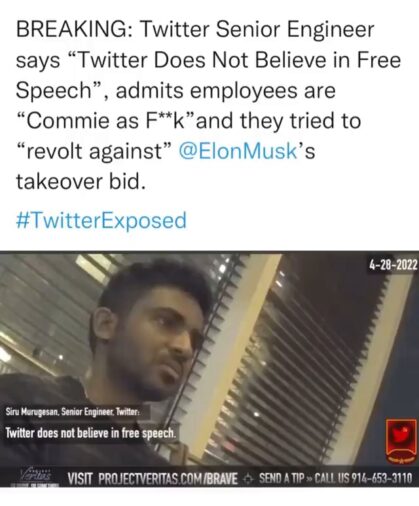The height and width of the screenshot is (506, 419).
Task: Click the double-arrow symbol before CALL US
Action: 310,479
